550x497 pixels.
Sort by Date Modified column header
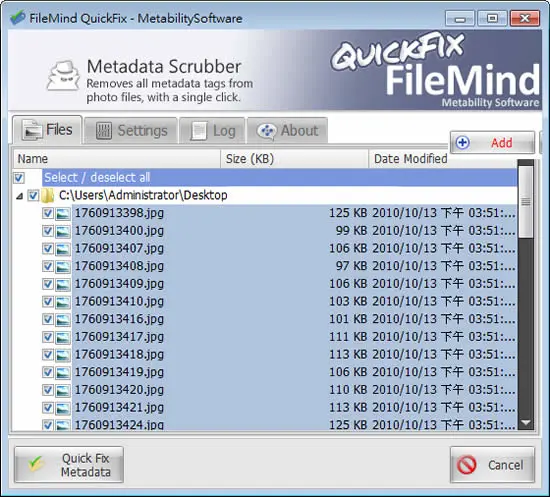point(443,159)
